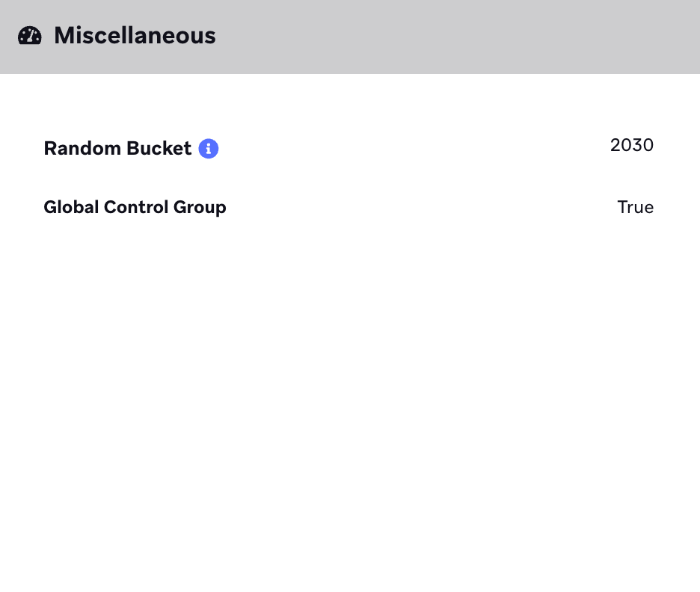Screen dimensions: 700x592
Task: Select the word True
Action: pyautogui.click(x=635, y=208)
